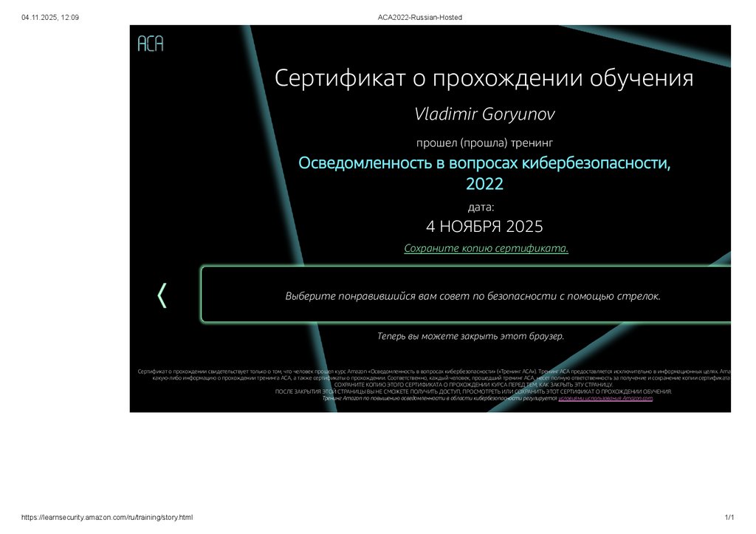The height and width of the screenshot is (534, 756).
Task: Click the disclaimer line 'ПОСЛЕ ЗАКРЫТИЯ ЭТОЙ СТРАНИЦЫ'
Action: tap(473, 391)
